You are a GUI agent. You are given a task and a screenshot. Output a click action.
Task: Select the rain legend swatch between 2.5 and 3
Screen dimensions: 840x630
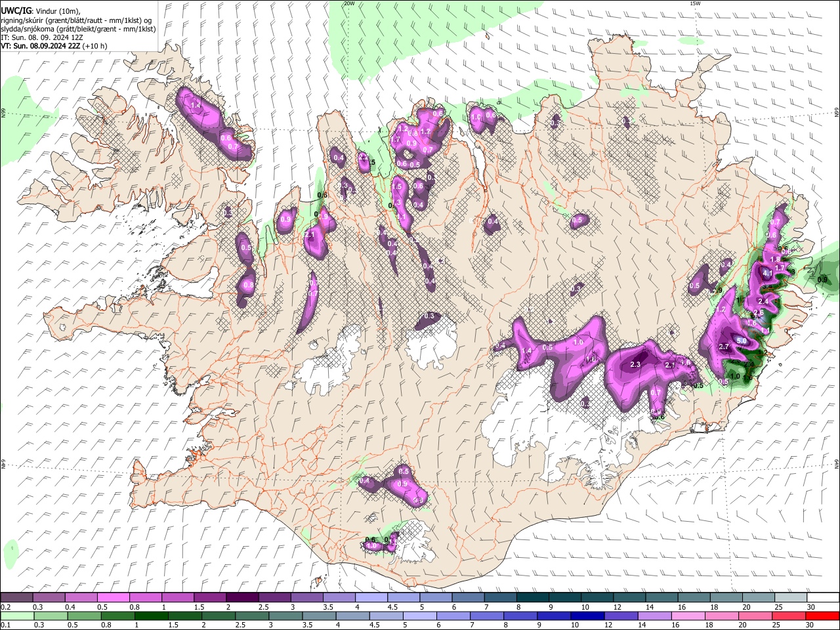click(252, 616)
